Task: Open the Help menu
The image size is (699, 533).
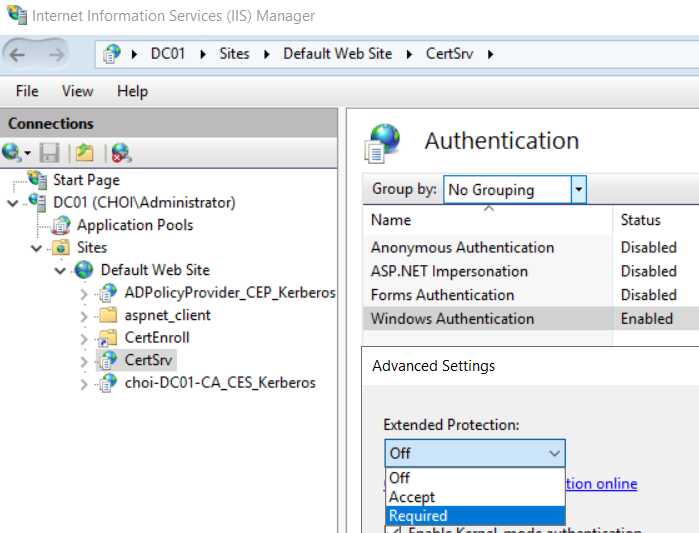Action: pos(132,91)
